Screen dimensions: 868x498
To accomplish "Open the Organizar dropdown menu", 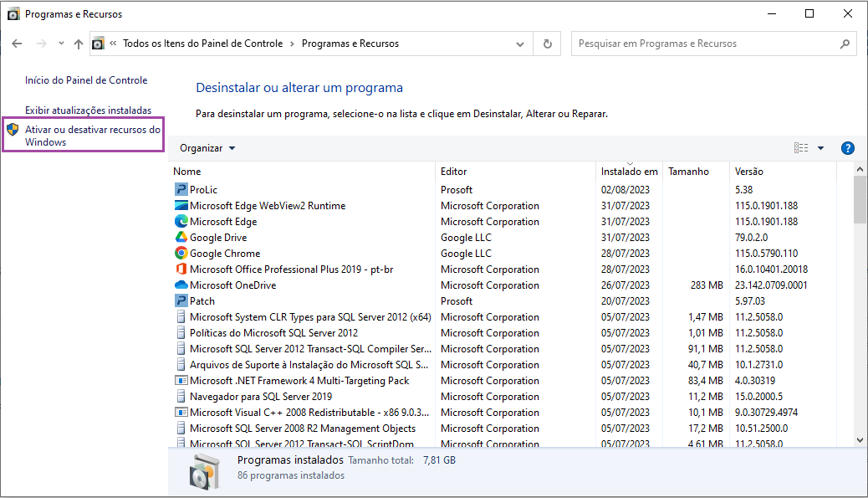I will point(207,148).
